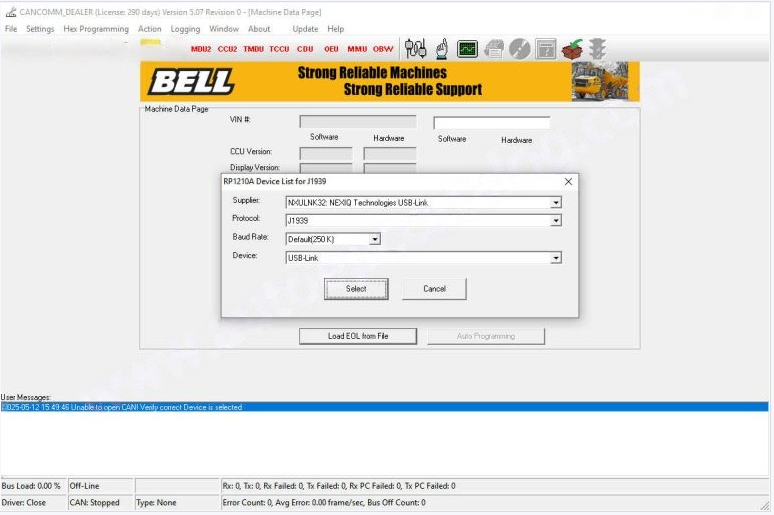The image size is (774, 515).
Task: Click the TMDU toolbar icon
Action: [253, 49]
